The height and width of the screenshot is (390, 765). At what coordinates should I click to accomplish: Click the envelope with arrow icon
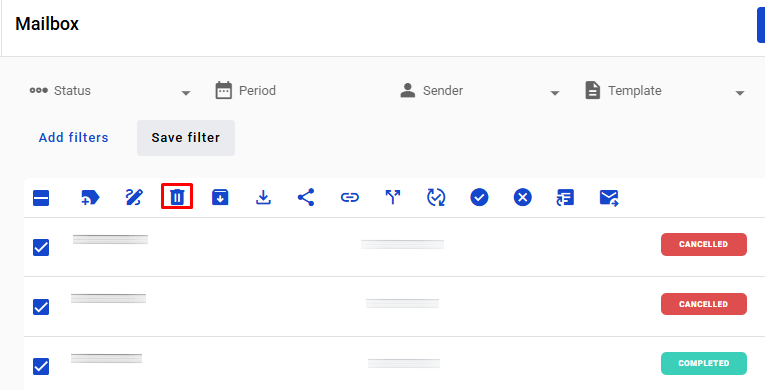[609, 198]
